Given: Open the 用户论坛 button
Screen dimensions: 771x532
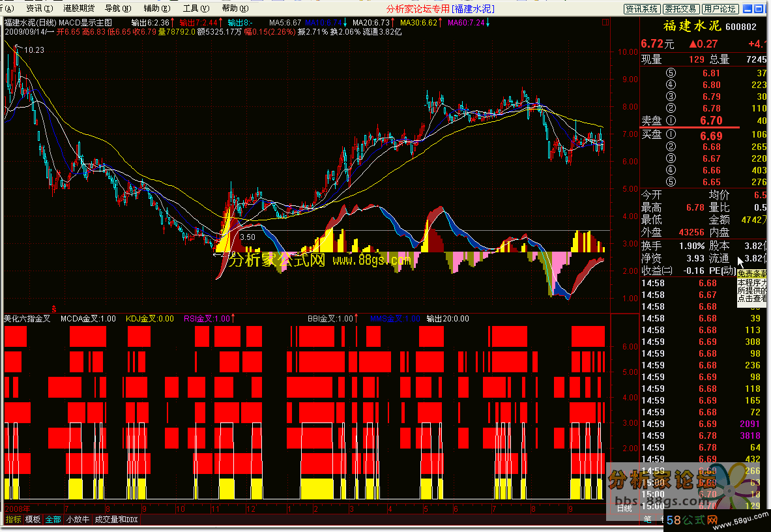Looking at the screenshot, I should point(720,9).
